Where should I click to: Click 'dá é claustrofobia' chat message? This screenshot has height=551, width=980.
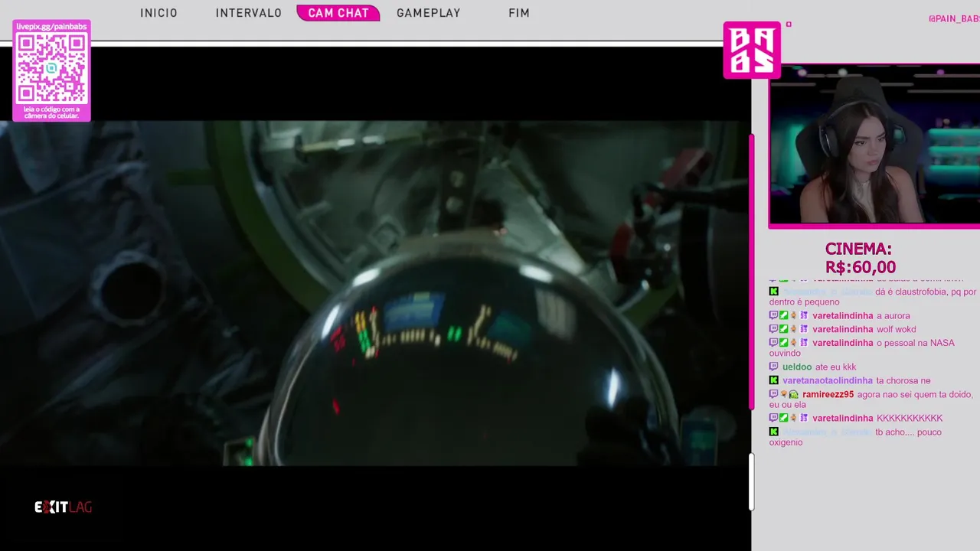point(873,296)
